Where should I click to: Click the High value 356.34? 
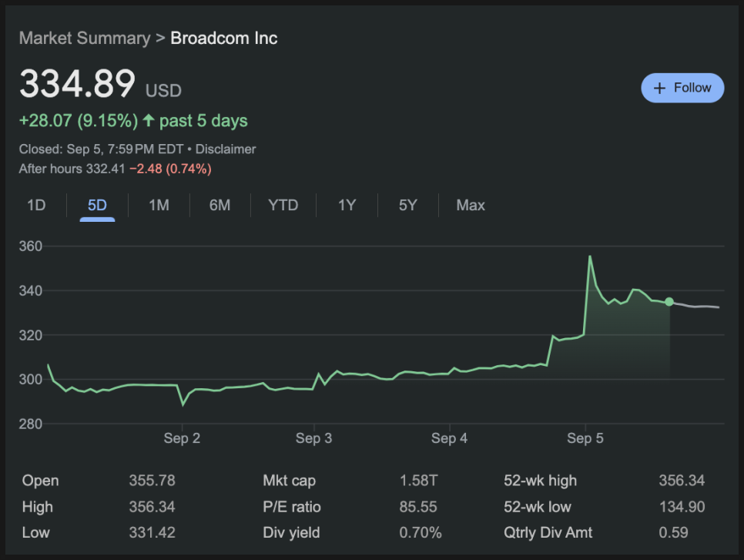point(152,507)
